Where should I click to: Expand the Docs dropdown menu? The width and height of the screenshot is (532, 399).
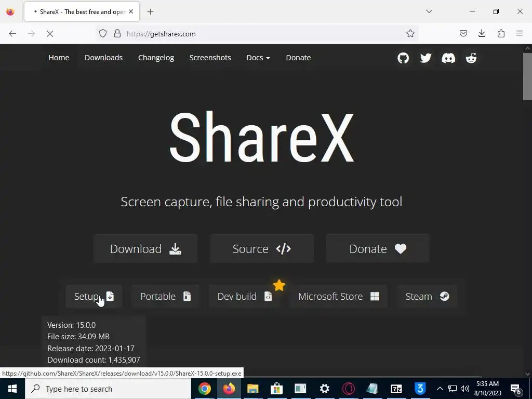[x=258, y=58]
